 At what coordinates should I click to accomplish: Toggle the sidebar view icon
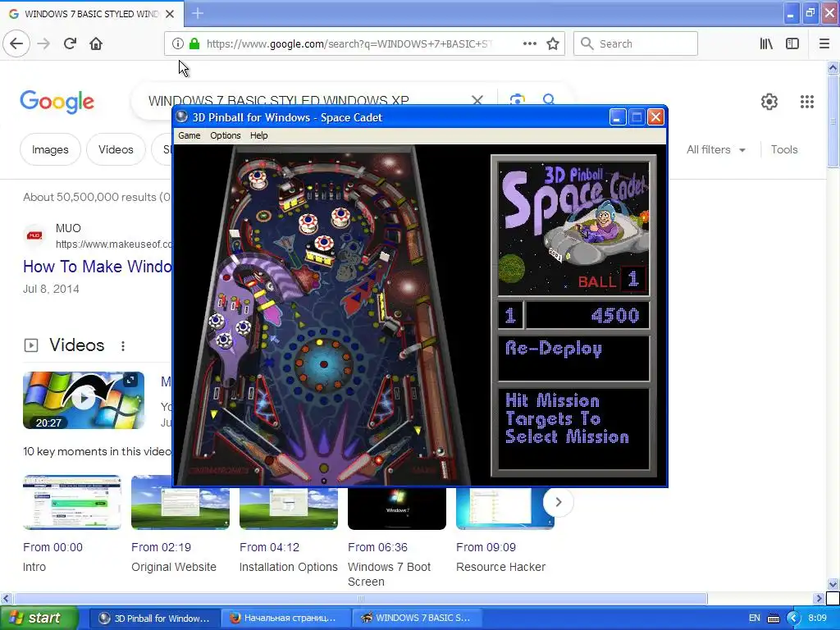792,43
